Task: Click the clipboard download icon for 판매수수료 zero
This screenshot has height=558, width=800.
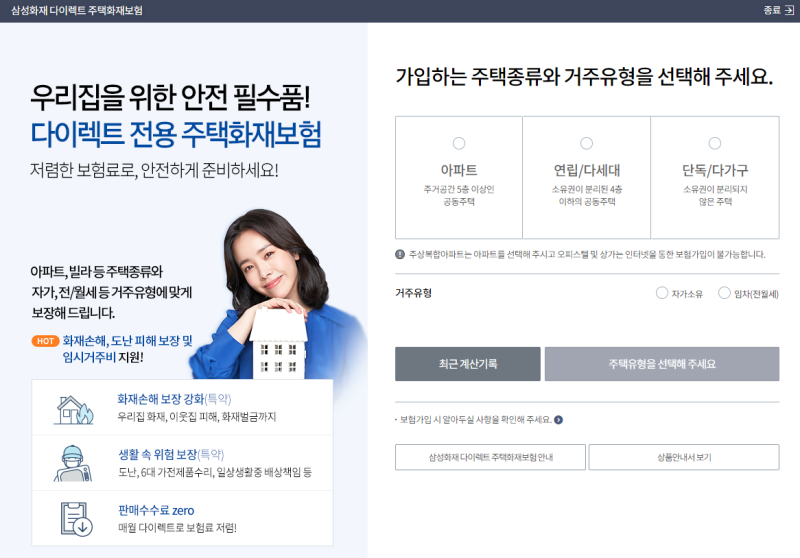Action: (x=76, y=519)
